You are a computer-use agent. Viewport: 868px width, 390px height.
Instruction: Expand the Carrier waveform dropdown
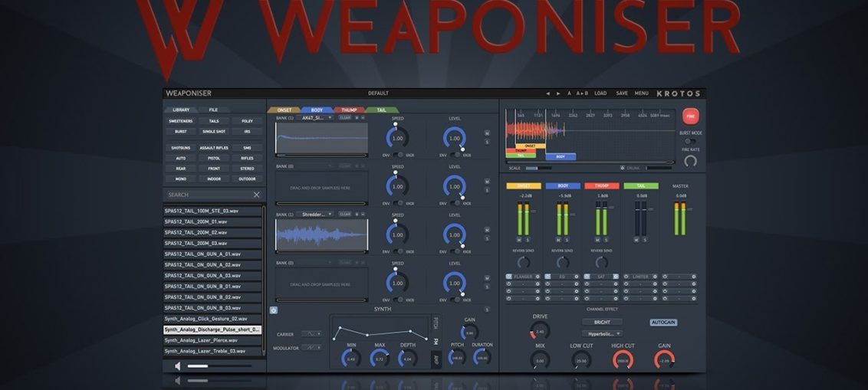[311, 334]
